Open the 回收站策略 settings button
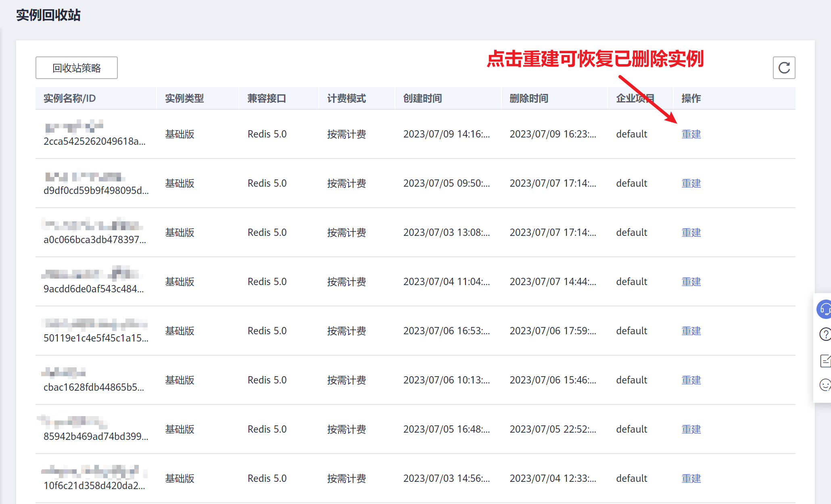 [77, 68]
